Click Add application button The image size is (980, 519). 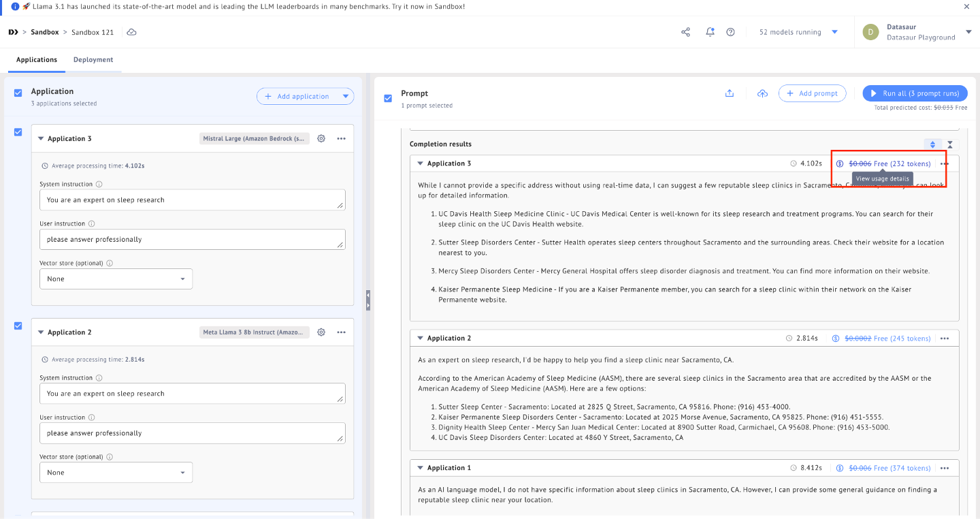click(297, 97)
